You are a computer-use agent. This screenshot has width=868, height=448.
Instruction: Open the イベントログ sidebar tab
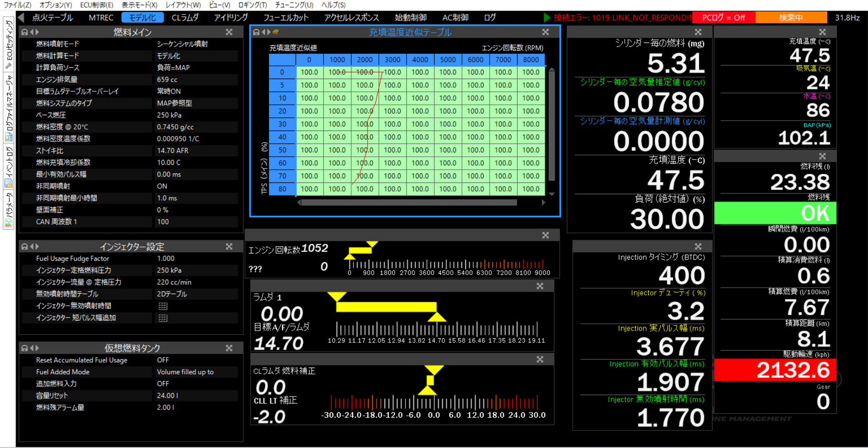[9, 166]
